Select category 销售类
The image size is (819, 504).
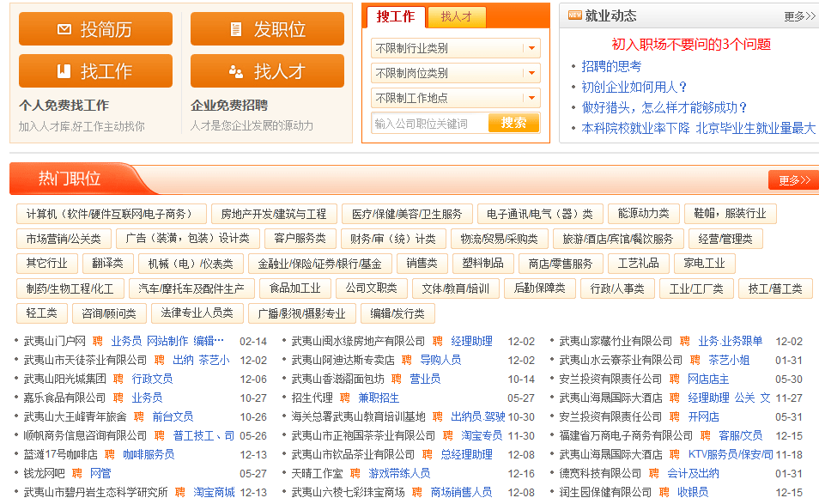[422, 264]
